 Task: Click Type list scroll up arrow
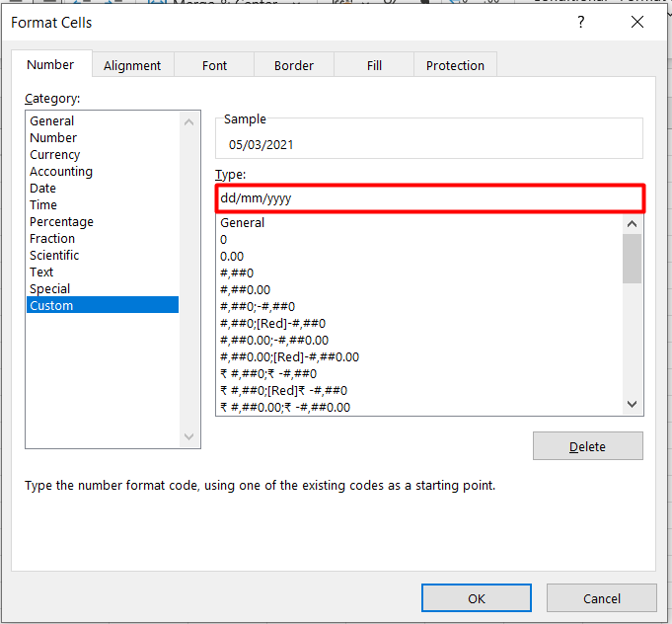click(x=632, y=224)
